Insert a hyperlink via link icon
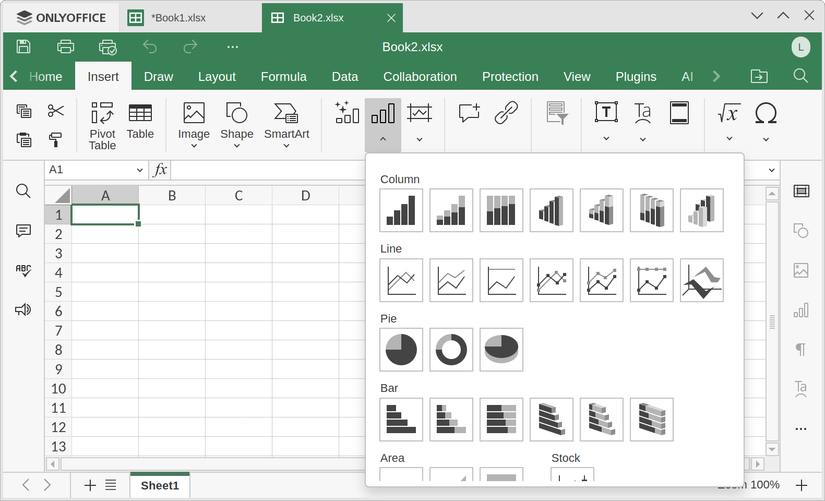 pyautogui.click(x=506, y=113)
